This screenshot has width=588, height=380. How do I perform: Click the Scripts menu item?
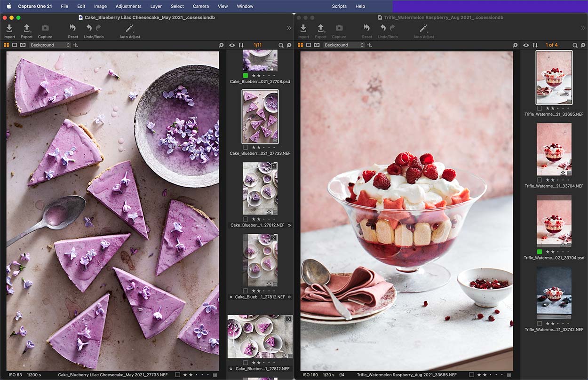pos(339,6)
